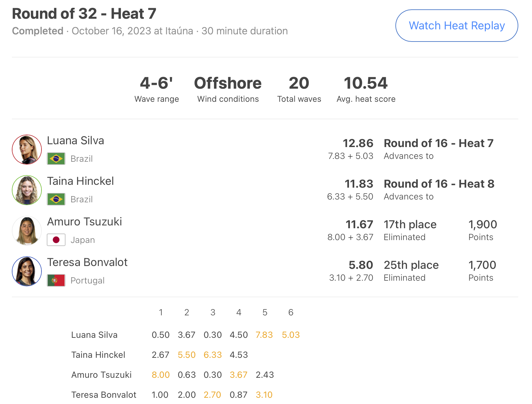532x404 pixels.
Task: Select Amuro Tsuzuki's 8.00 wave score
Action: (161, 375)
